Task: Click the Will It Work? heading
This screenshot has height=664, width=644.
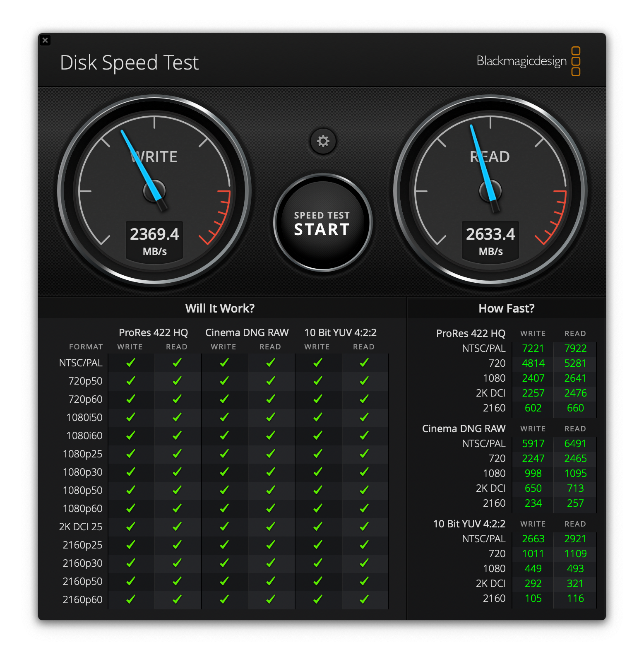Action: 220,308
